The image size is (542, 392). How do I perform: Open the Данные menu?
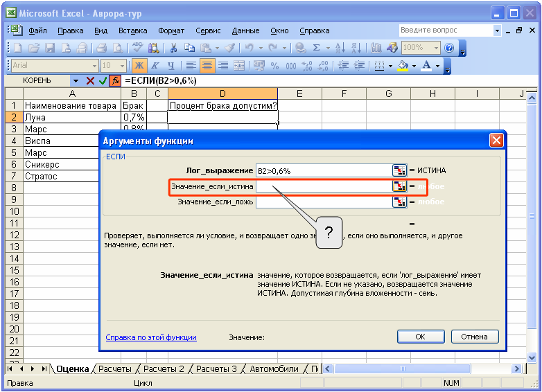tap(245, 30)
